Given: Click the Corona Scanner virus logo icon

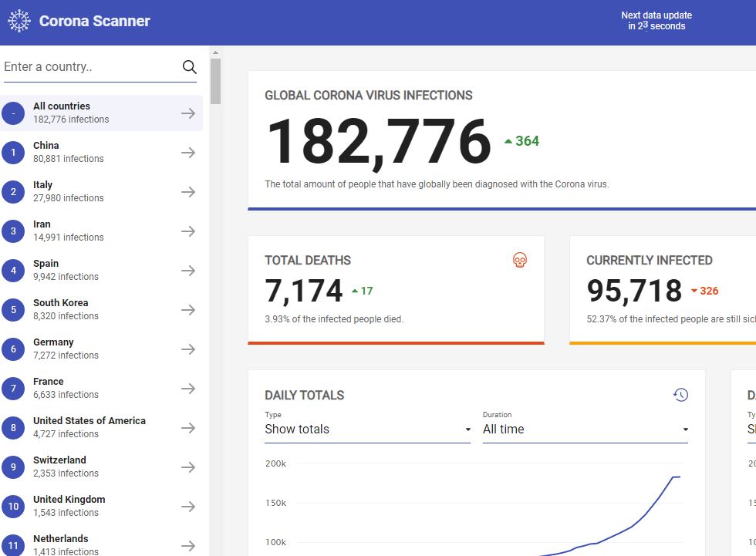Looking at the screenshot, I should 19,21.
